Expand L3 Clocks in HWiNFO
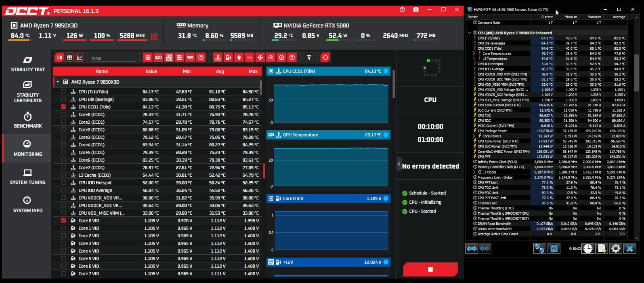 pyautogui.click(x=474, y=172)
